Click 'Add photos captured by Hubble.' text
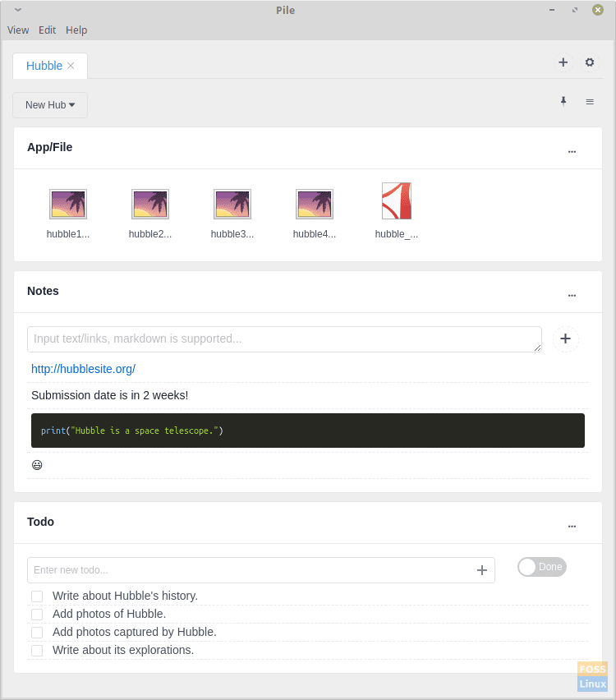 pos(135,632)
